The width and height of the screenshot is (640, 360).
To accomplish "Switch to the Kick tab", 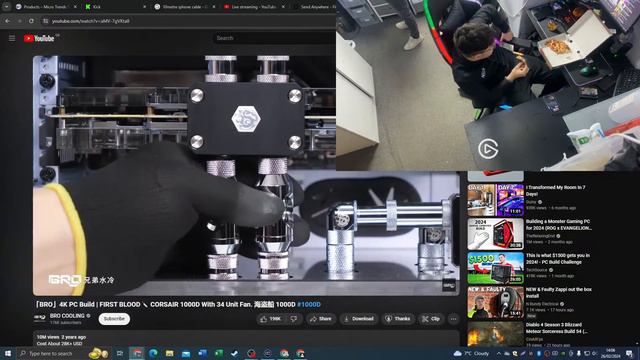I will pos(116,7).
